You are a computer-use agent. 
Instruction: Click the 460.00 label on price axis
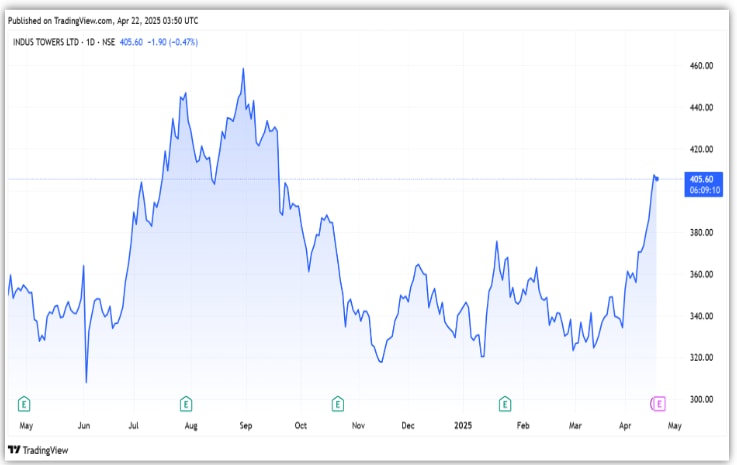[x=700, y=66]
